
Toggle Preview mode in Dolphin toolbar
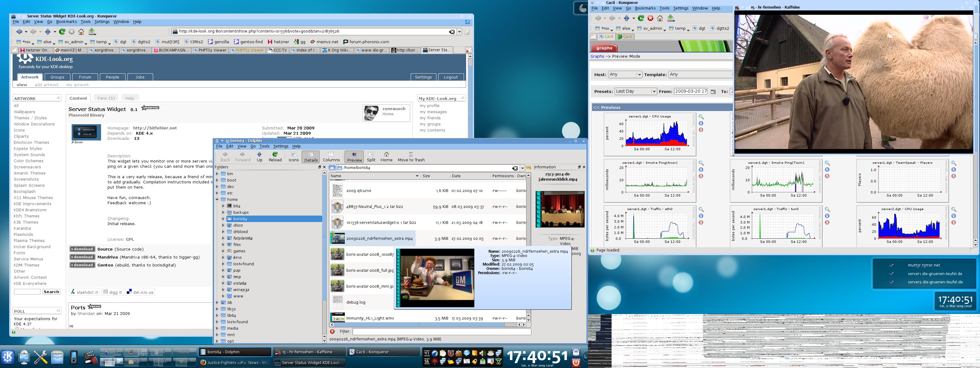354,156
